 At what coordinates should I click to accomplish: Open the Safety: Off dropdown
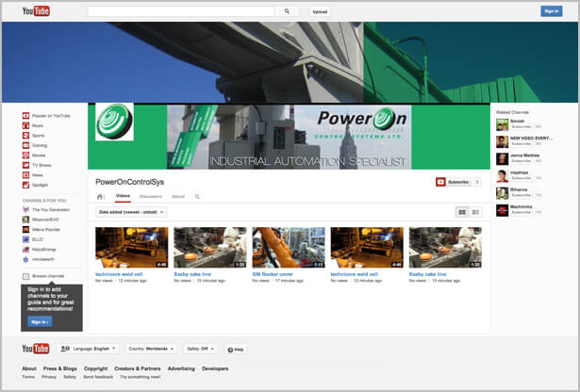(201, 349)
